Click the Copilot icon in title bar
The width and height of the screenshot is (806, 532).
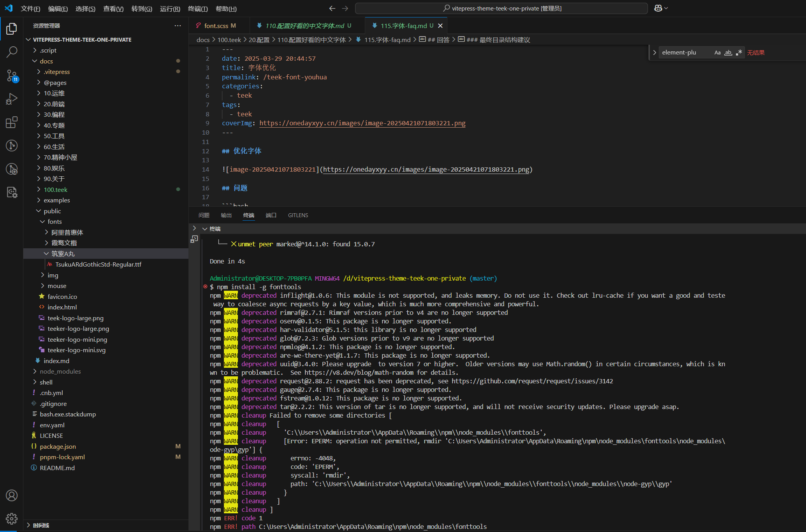pyautogui.click(x=658, y=8)
